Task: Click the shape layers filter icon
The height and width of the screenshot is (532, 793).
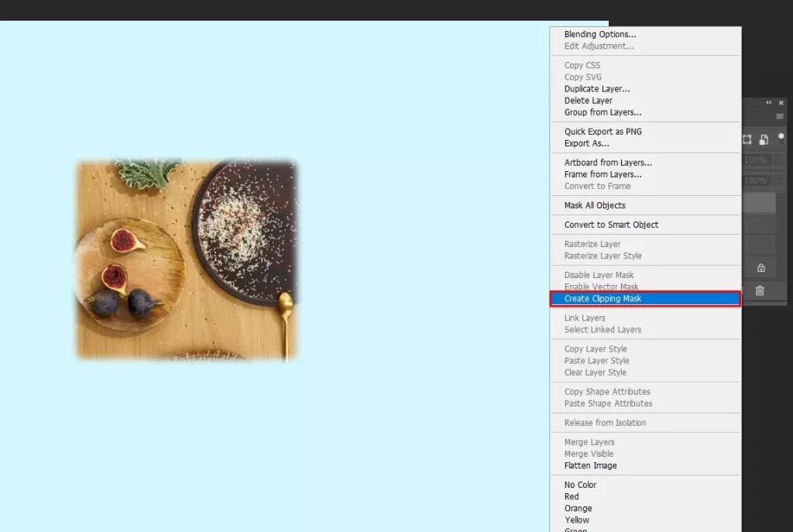Action: coord(747,139)
